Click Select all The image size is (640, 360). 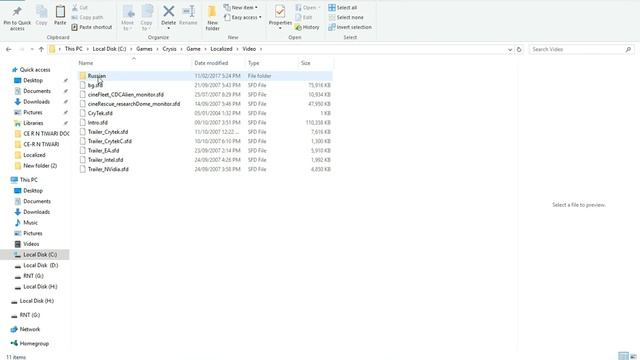342,8
